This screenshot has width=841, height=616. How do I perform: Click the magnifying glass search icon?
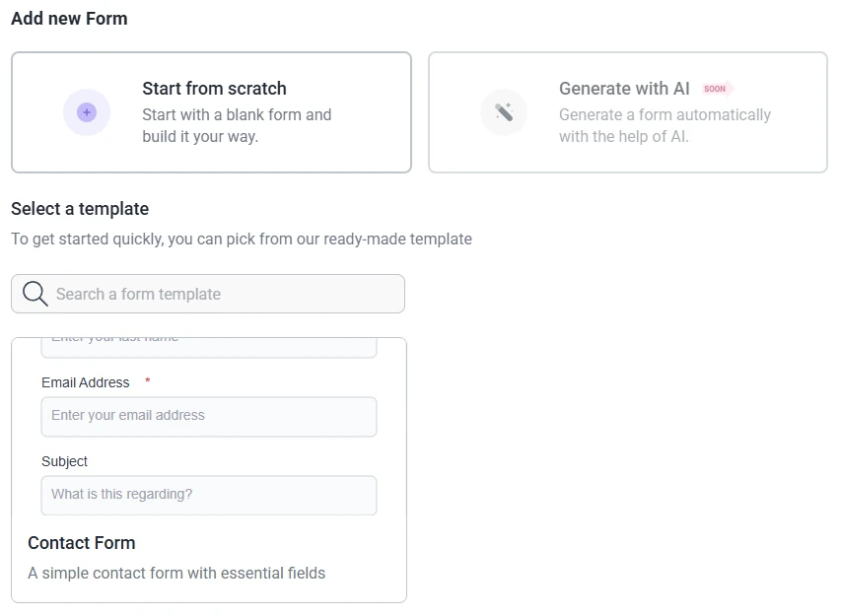tap(35, 294)
